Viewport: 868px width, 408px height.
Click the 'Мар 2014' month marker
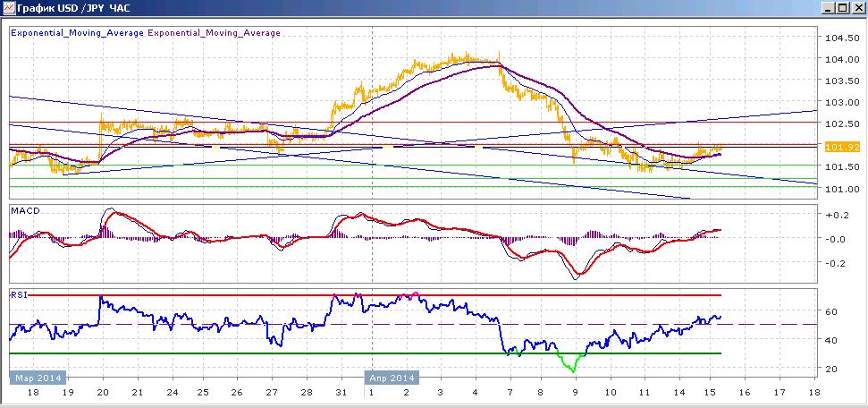click(38, 378)
